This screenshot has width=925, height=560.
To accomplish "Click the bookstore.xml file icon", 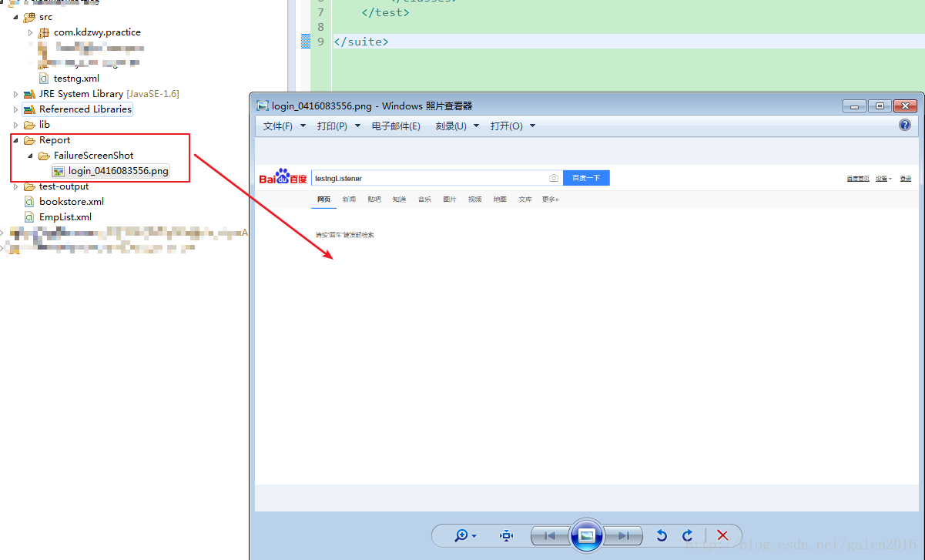I will click(x=29, y=202).
